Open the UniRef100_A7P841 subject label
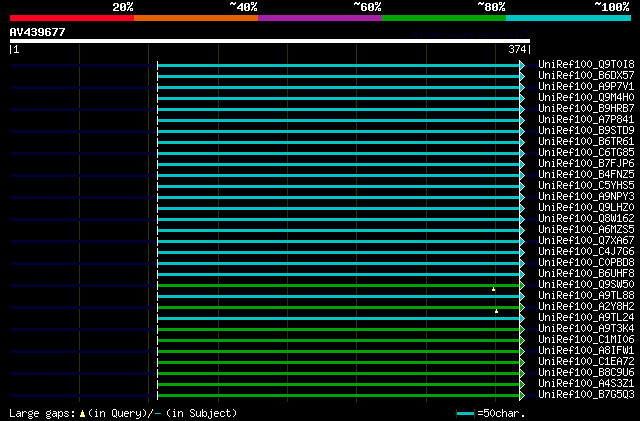Image resolution: width=640 pixels, height=421 pixels. point(586,119)
